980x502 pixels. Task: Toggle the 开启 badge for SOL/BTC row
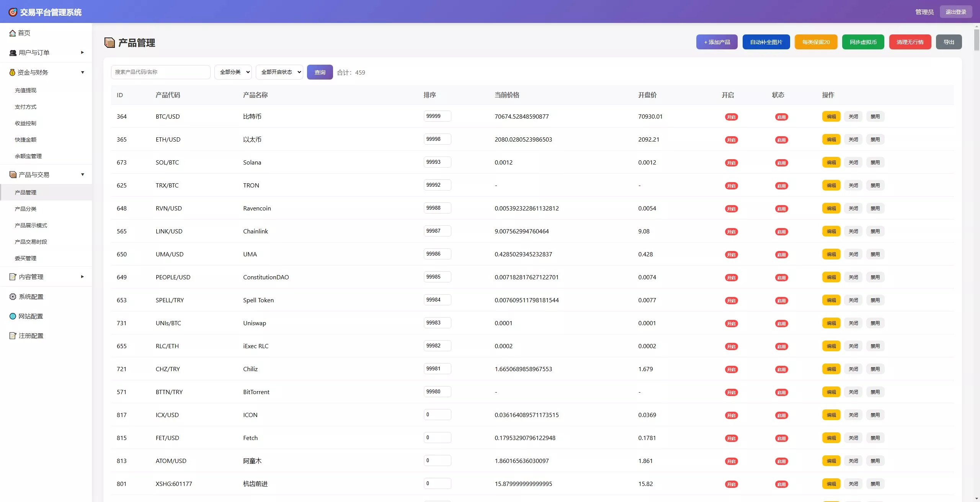(x=731, y=163)
